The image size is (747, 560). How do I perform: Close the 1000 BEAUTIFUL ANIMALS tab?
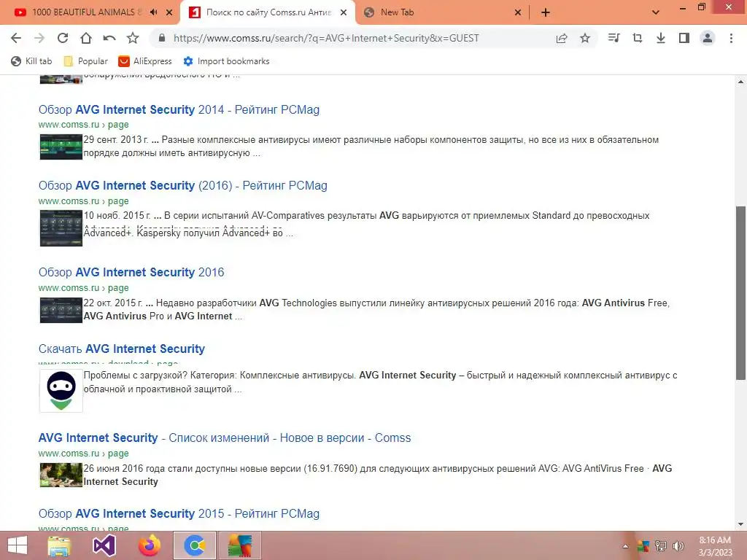pyautogui.click(x=169, y=12)
